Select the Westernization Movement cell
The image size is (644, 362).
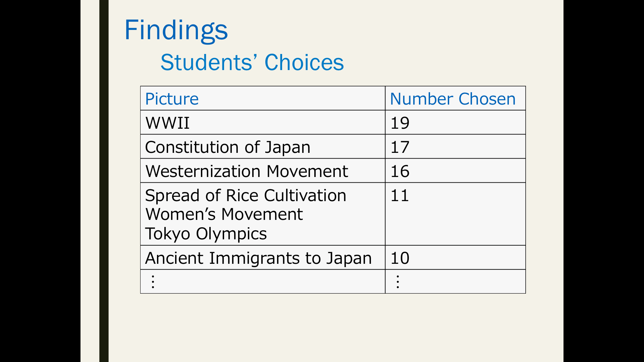click(263, 171)
